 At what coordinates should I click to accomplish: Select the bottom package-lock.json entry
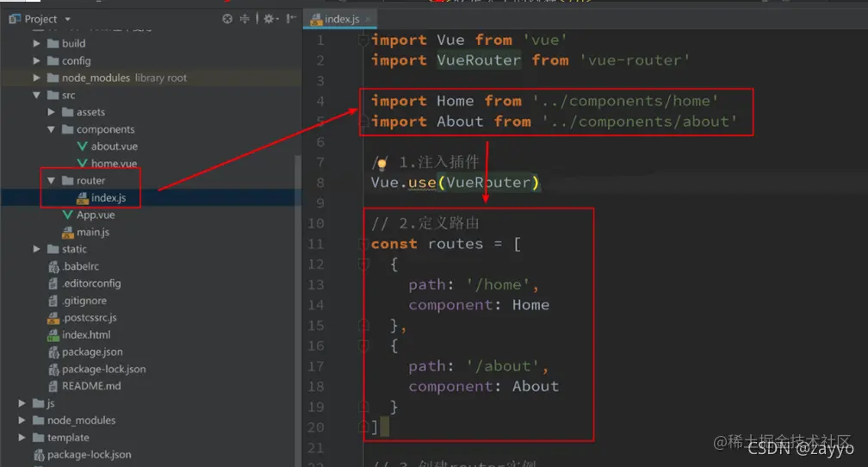pyautogui.click(x=90, y=455)
